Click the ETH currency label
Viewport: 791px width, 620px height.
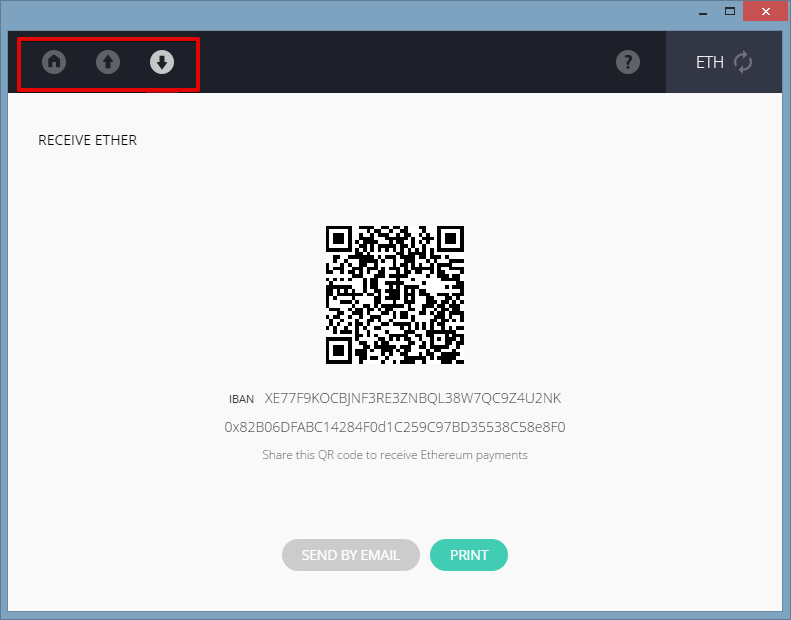(x=710, y=63)
